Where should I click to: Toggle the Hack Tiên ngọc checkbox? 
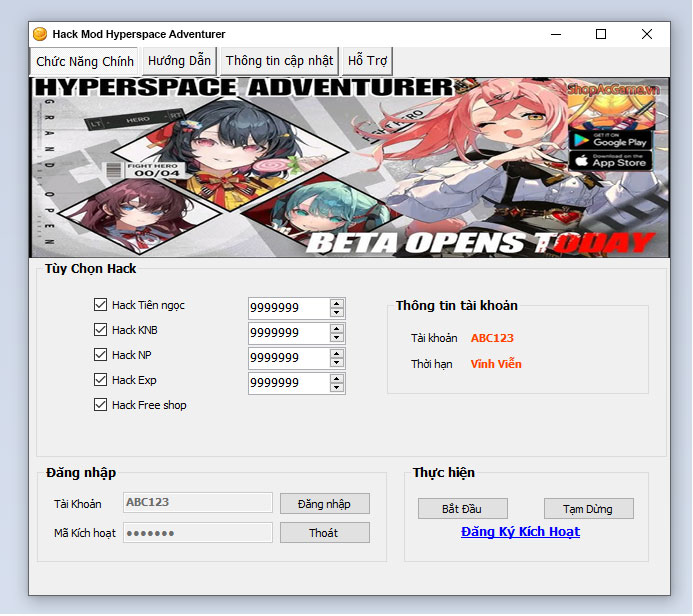[x=100, y=305]
